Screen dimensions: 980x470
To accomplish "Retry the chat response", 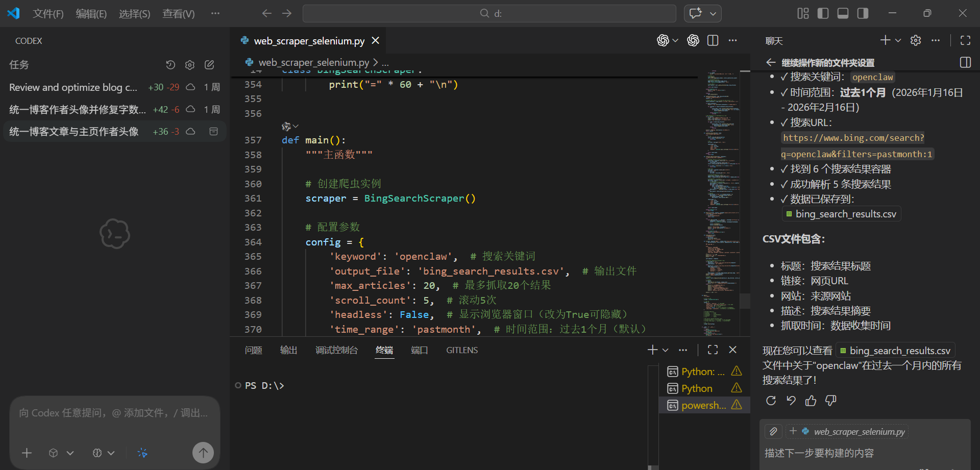I will click(771, 401).
